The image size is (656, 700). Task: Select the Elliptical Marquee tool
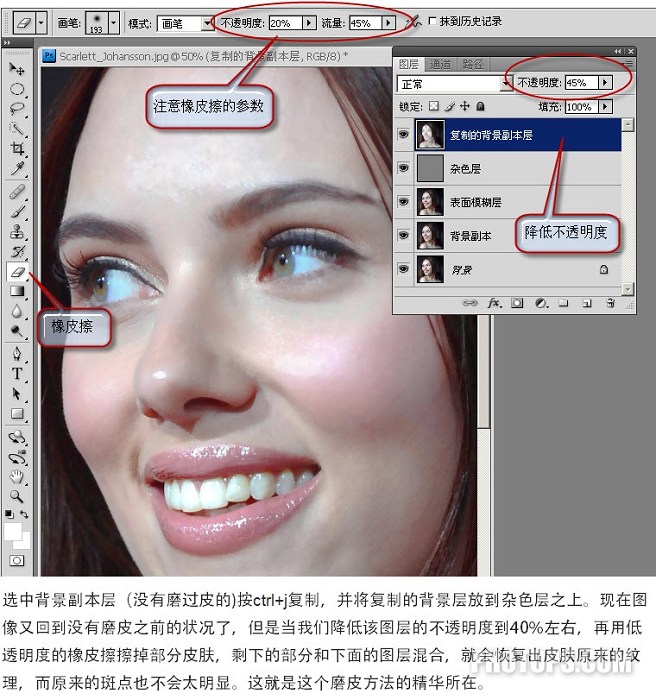[x=17, y=89]
